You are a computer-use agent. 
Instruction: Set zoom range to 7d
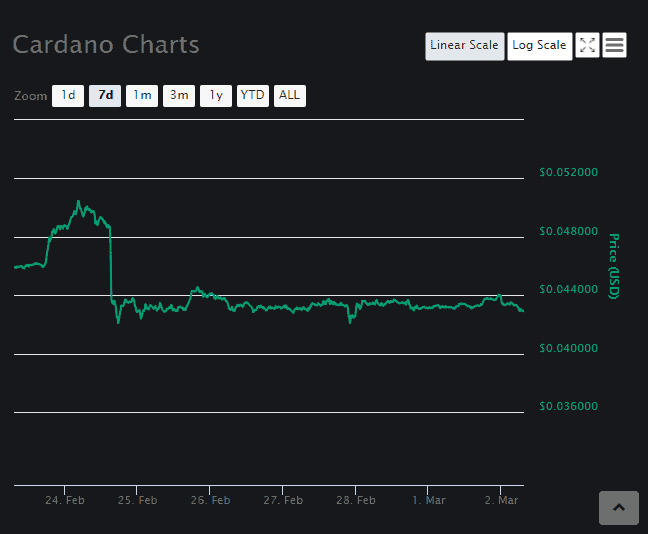105,96
